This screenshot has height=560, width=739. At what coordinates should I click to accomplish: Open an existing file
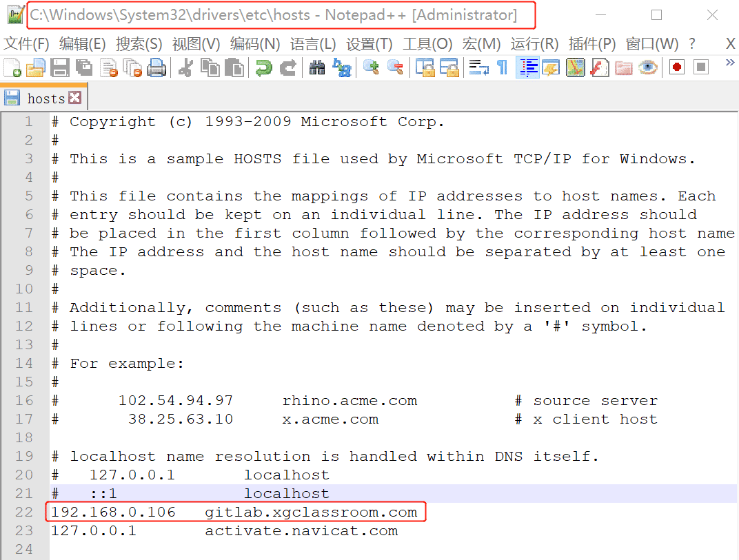tap(37, 68)
